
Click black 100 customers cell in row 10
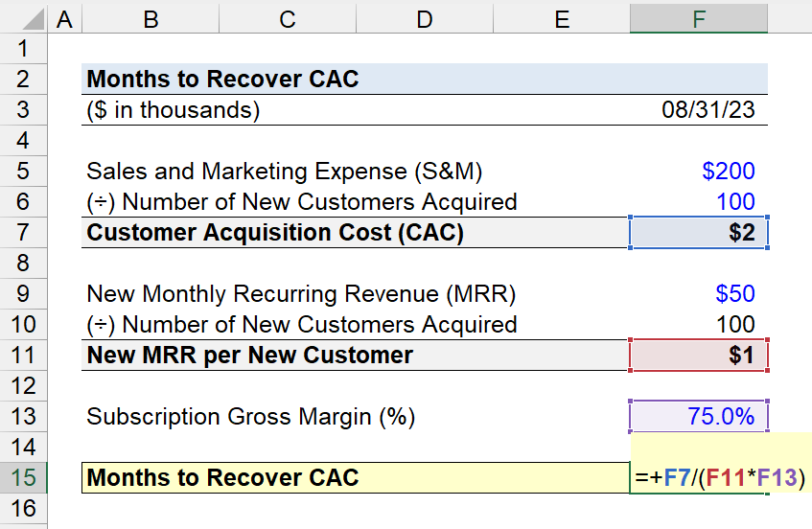coord(699,325)
